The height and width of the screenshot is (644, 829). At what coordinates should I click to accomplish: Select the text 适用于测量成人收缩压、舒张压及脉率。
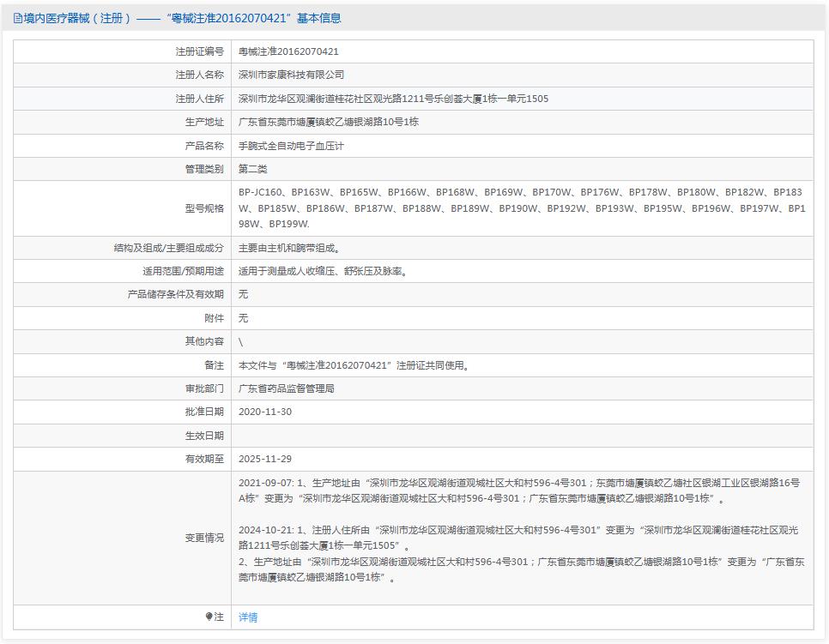[323, 271]
